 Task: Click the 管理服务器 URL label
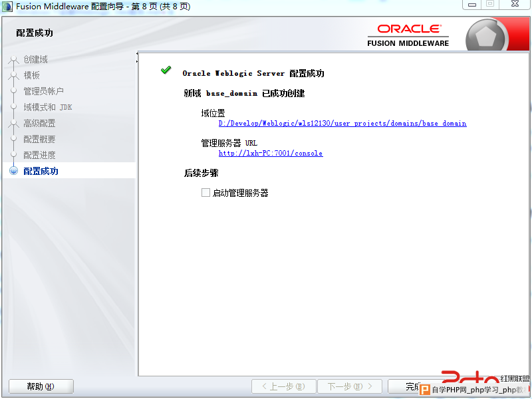(229, 143)
